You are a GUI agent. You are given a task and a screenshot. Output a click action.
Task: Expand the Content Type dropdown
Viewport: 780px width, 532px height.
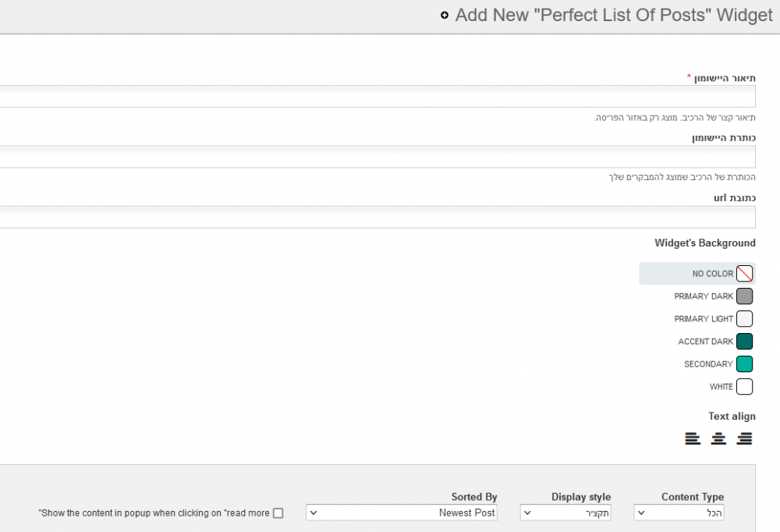[x=679, y=512]
